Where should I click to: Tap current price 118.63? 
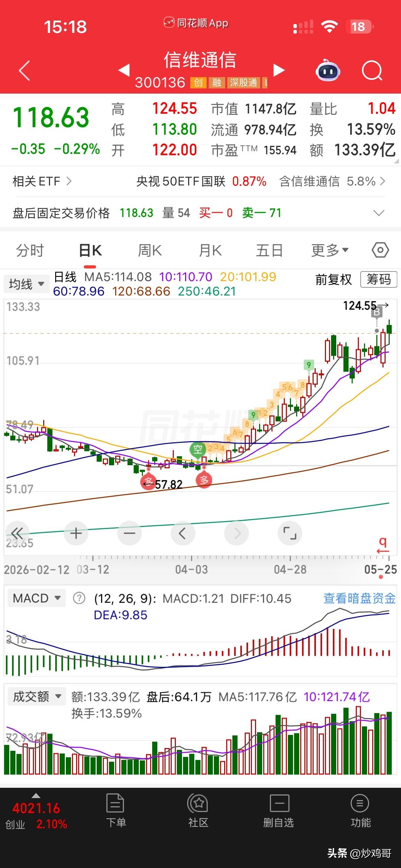pyautogui.click(x=51, y=117)
